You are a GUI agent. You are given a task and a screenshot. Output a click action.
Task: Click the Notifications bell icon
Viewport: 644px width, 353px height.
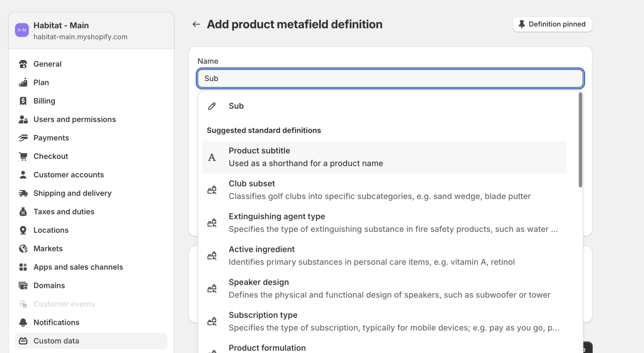pyautogui.click(x=23, y=322)
